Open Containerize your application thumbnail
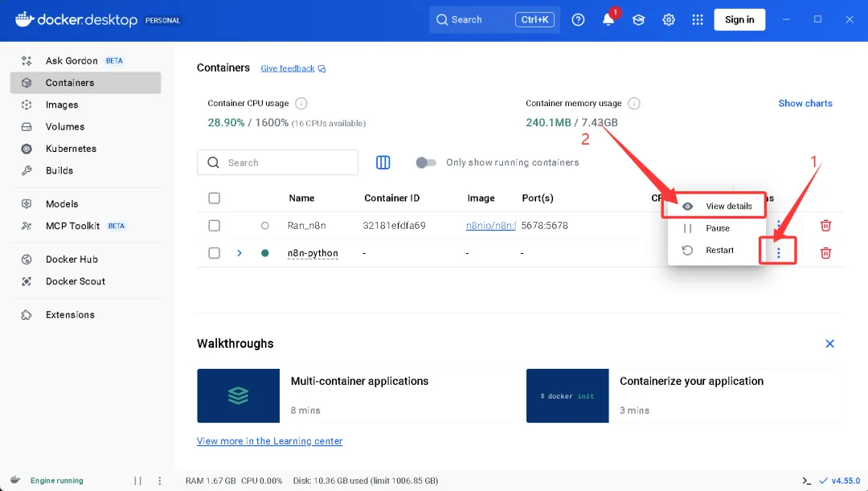Screen dimensions: 868x491 (567, 396)
